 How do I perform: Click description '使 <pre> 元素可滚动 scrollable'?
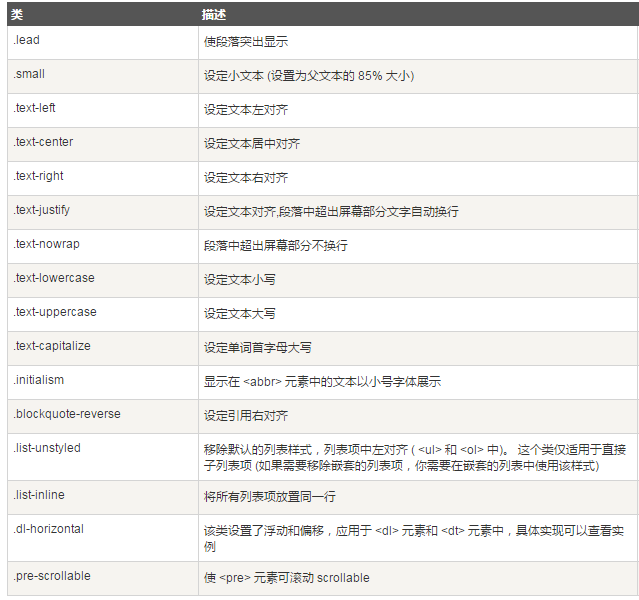pyautogui.click(x=286, y=578)
